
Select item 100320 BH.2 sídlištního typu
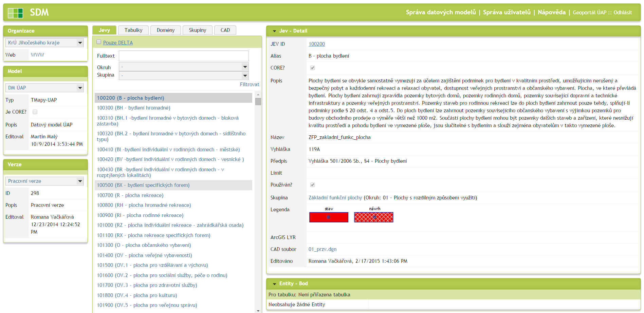point(173,136)
